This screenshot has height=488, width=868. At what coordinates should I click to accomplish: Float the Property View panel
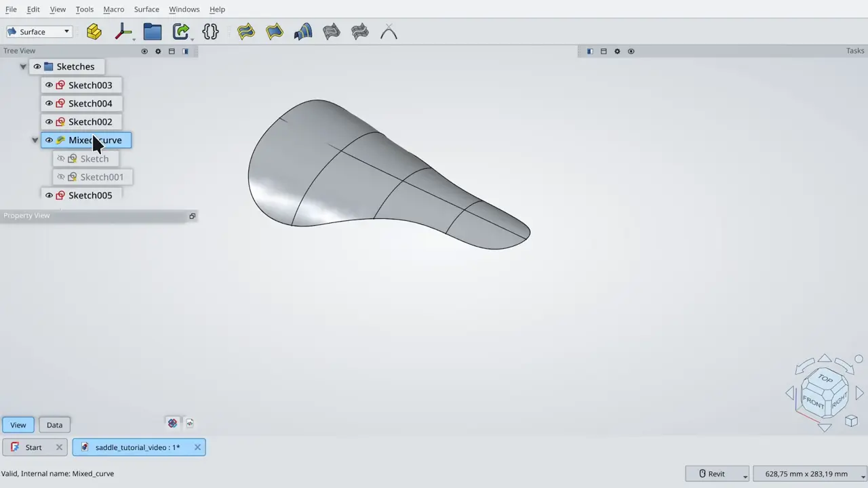coord(192,216)
